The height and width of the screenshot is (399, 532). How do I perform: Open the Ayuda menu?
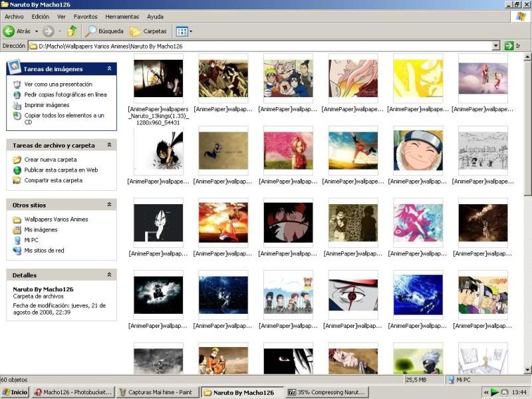click(x=155, y=17)
